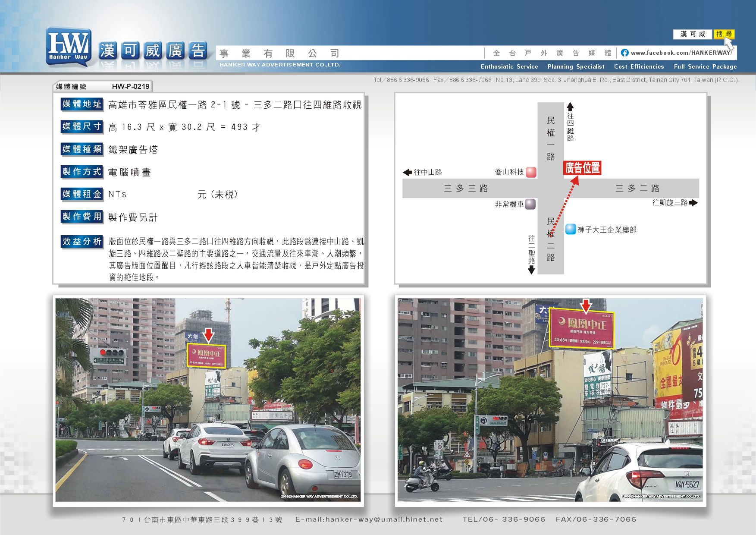Click the 漢可威廣告 company name logo
Screen dimensions: 756x535
click(154, 51)
